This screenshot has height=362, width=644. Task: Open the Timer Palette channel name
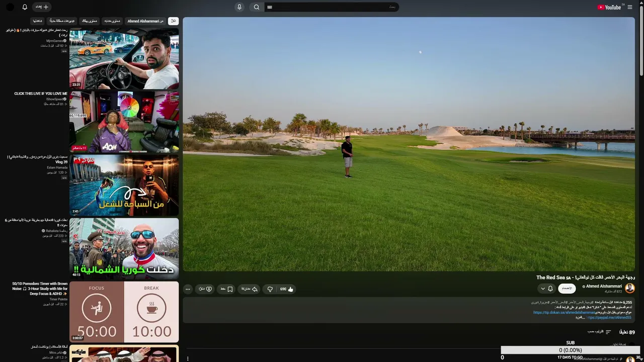(58, 299)
